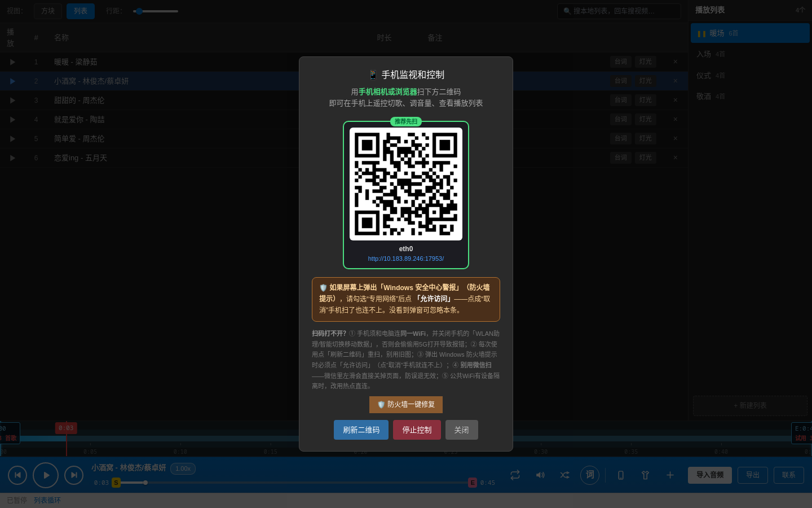Adjust the 行距 row spacing slider

tap(156, 11)
